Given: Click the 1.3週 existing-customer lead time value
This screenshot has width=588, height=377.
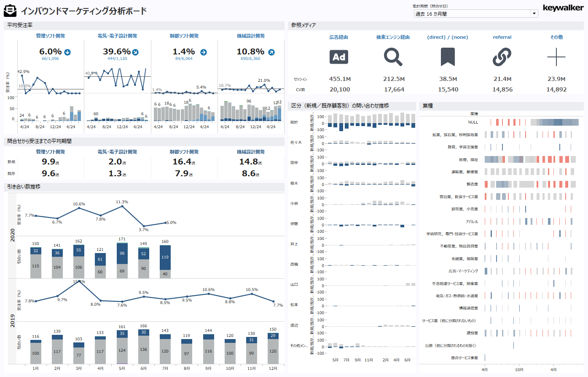Looking at the screenshot, I should pyautogui.click(x=117, y=173).
